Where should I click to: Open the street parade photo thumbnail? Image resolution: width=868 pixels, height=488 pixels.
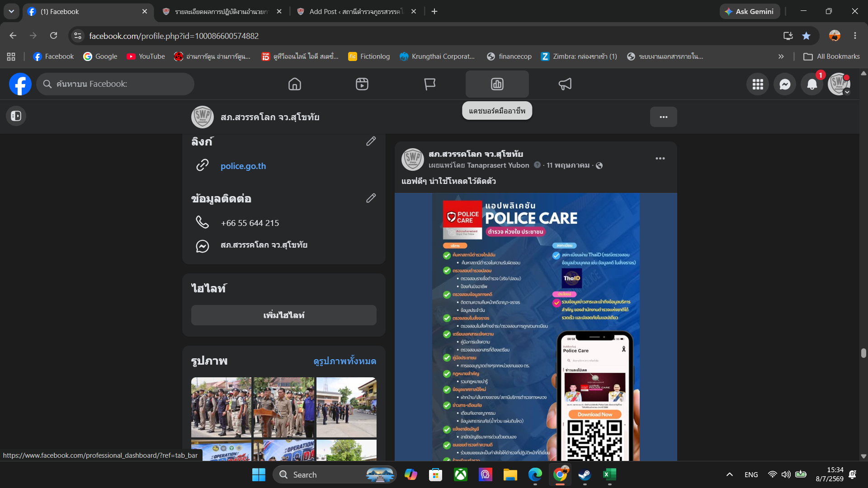pyautogui.click(x=346, y=407)
